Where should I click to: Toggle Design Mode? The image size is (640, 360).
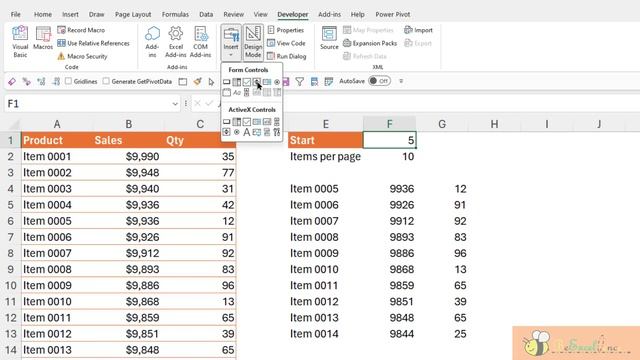[253, 42]
